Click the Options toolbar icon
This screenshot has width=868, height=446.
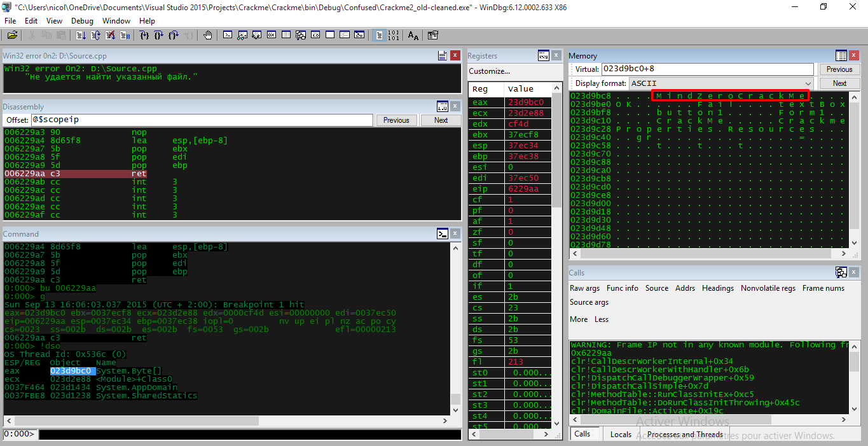pyautogui.click(x=433, y=36)
